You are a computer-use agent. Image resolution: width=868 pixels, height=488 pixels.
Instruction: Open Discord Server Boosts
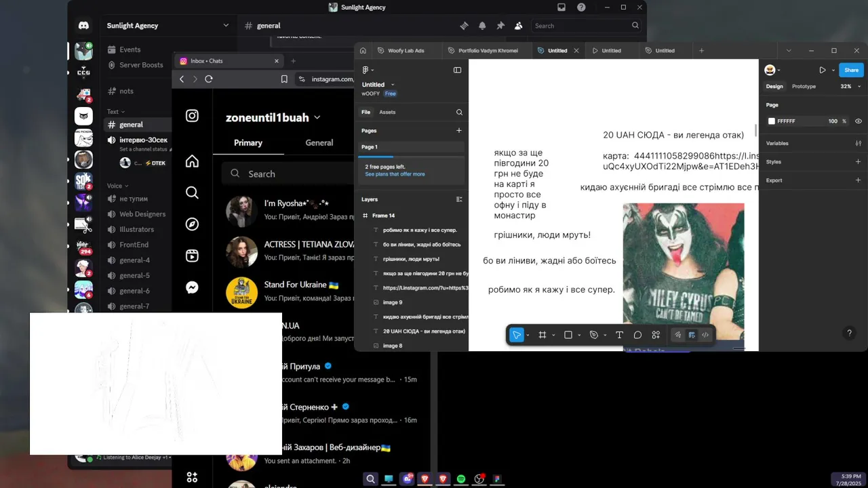pos(141,65)
